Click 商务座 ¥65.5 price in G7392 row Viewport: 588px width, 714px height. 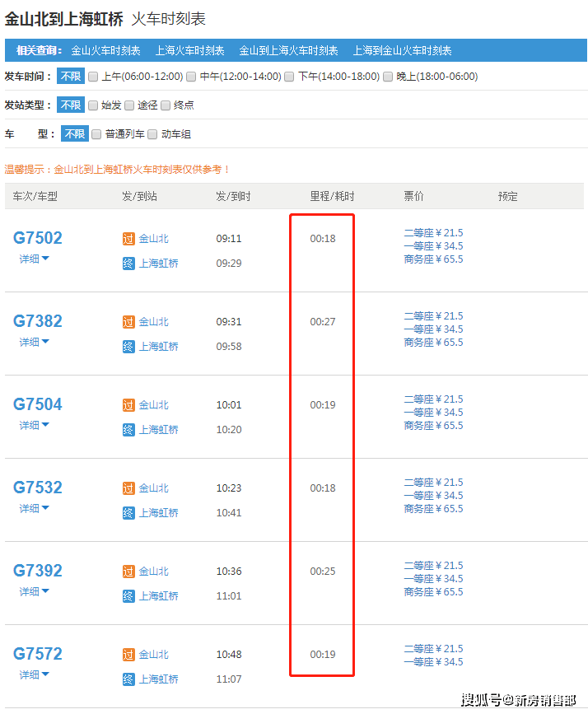[434, 592]
